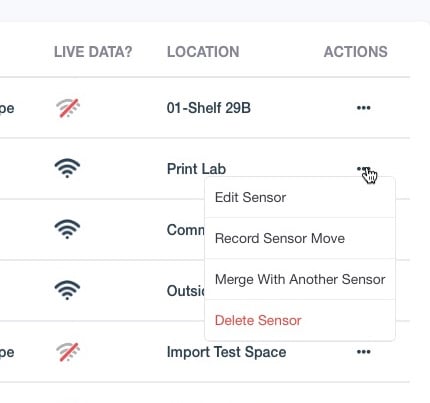Click live wifi icon for Print Lab
The height and width of the screenshot is (403, 430).
[67, 168]
